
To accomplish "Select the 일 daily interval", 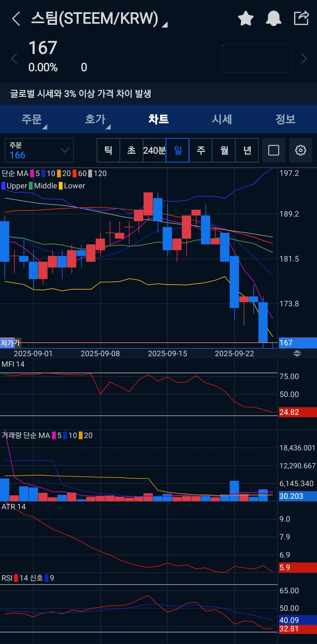I will click(x=178, y=150).
